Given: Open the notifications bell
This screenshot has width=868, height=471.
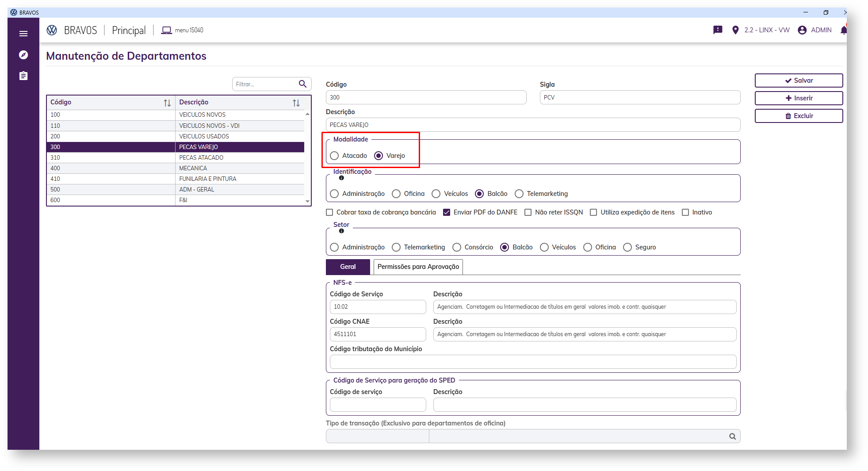Looking at the screenshot, I should [843, 30].
